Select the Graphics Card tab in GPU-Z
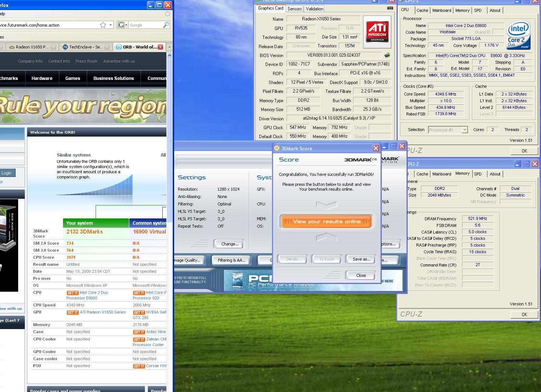Viewport: 541px width, 392px height. tap(270, 8)
